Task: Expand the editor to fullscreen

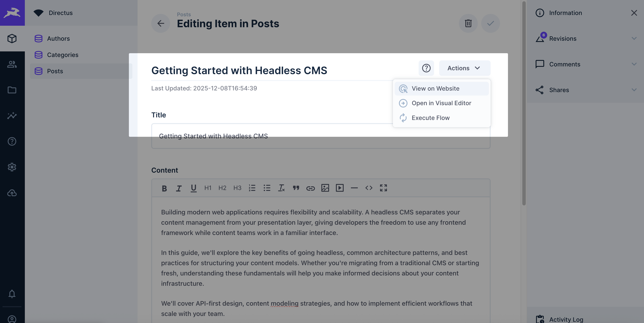Action: click(x=383, y=188)
